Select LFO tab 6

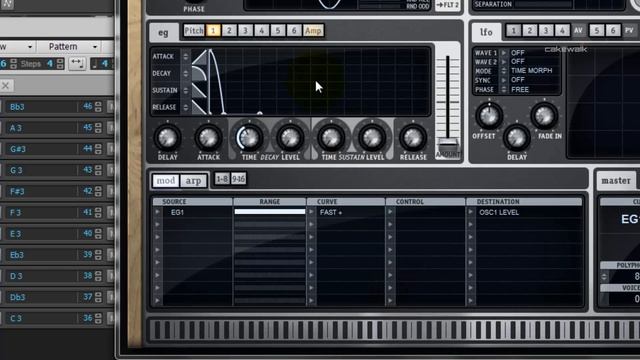(x=613, y=31)
